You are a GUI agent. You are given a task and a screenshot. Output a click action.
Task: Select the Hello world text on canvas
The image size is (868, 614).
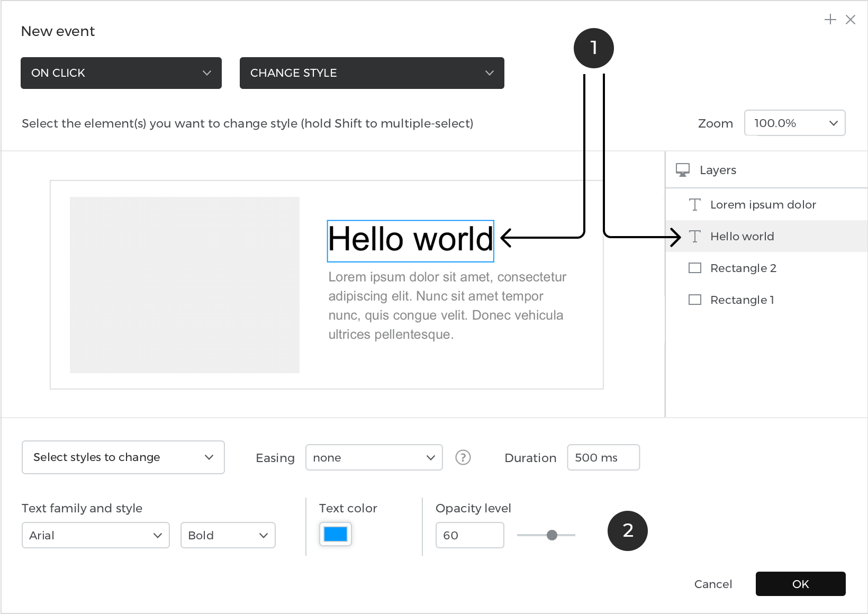click(411, 241)
